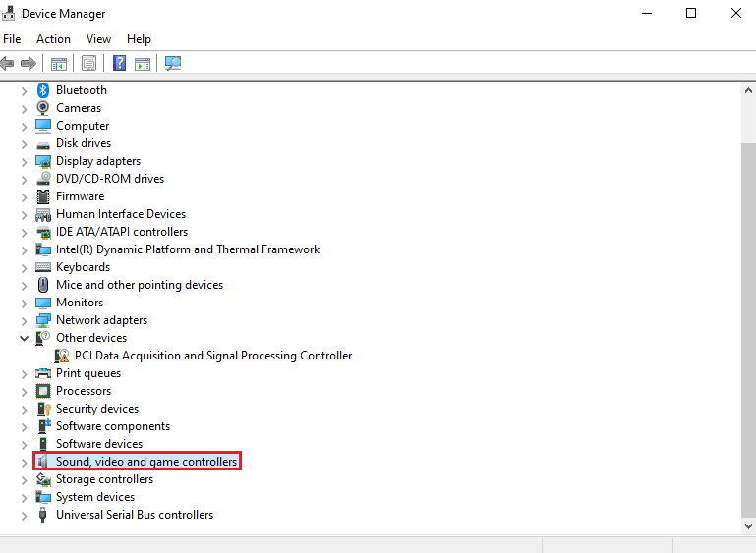Click the Display adapters icon
The image size is (756, 553).
(43, 161)
